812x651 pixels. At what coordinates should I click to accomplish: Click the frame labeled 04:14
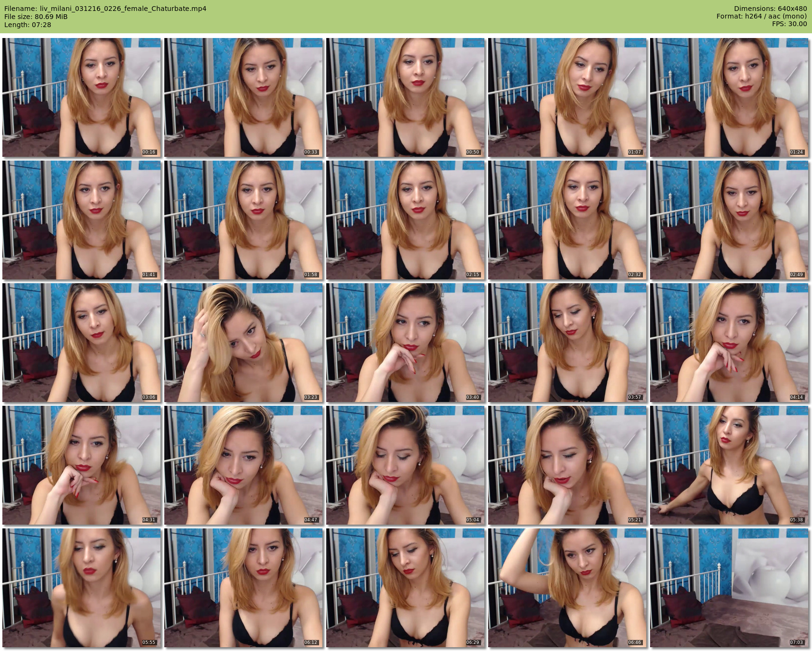(x=729, y=343)
